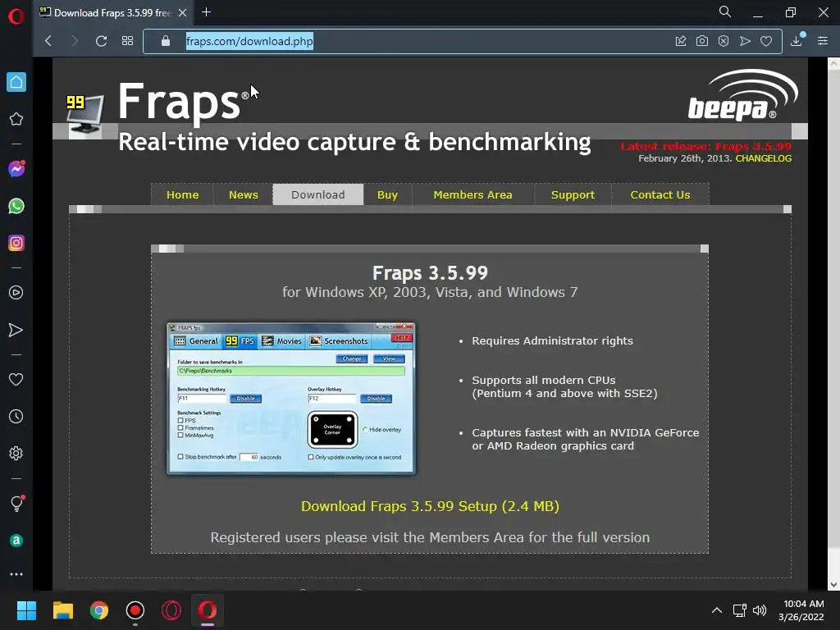Open the red screen recorder taskbar icon
840x630 pixels.
pyautogui.click(x=135, y=610)
